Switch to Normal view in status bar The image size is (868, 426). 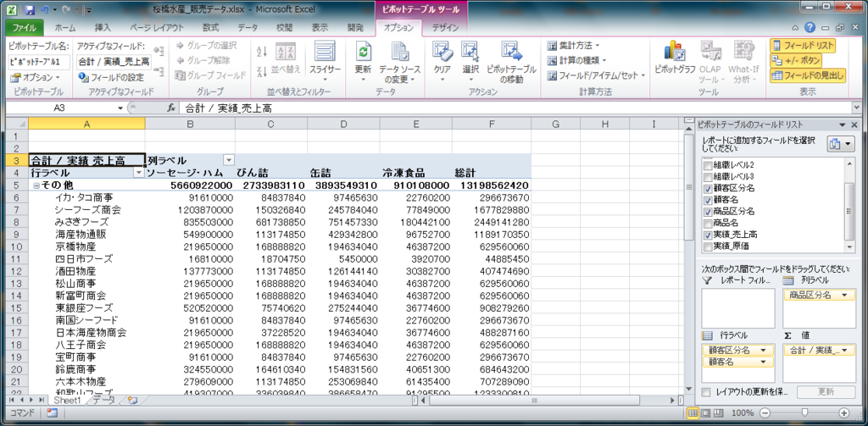click(x=693, y=412)
